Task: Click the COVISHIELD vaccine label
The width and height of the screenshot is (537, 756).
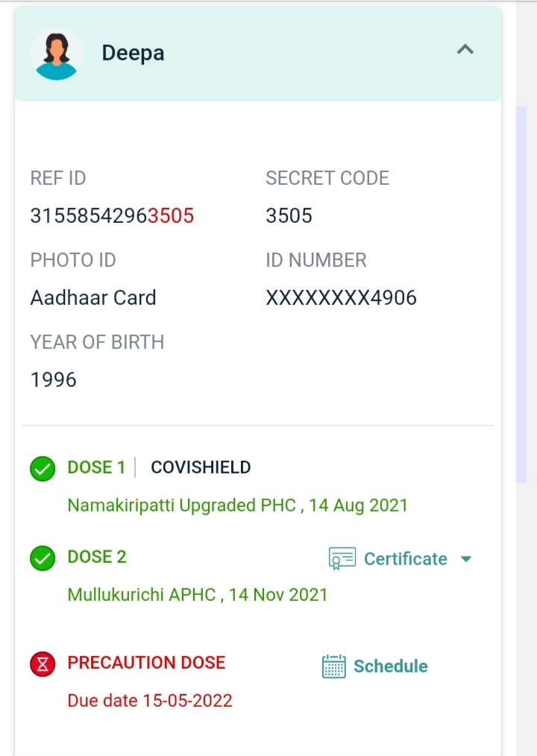Action: tap(201, 467)
